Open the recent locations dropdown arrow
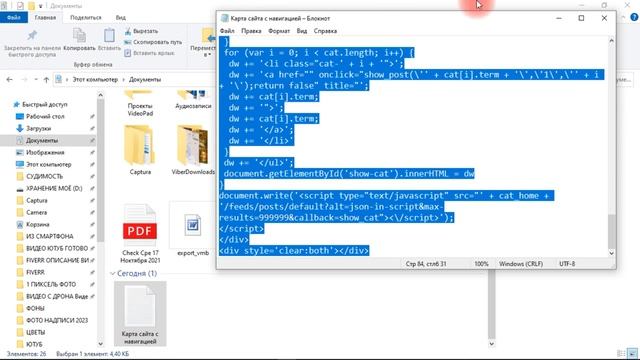The height and width of the screenshot is (360, 640). (36, 80)
